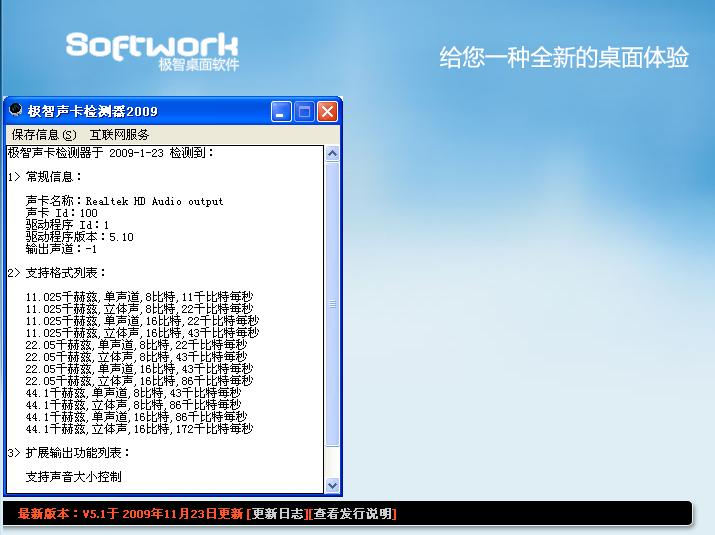Click 11.025千赫兹,单声道,16比特,22千比特每秒 row

(142, 321)
